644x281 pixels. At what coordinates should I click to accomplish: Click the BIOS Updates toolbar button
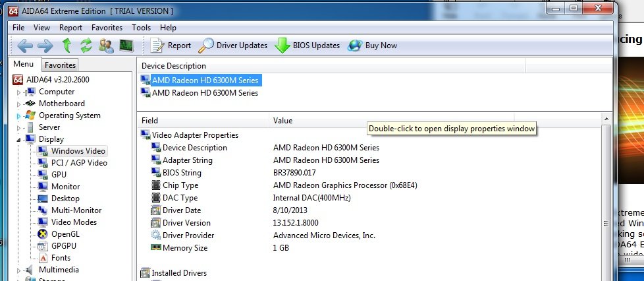point(308,46)
